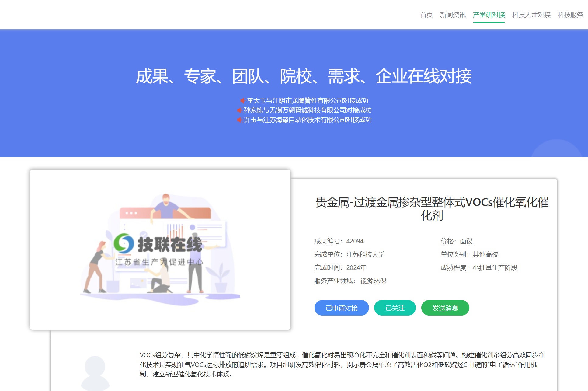Toggle the 已关注 follow button
The width and height of the screenshot is (588, 391).
[x=395, y=308]
